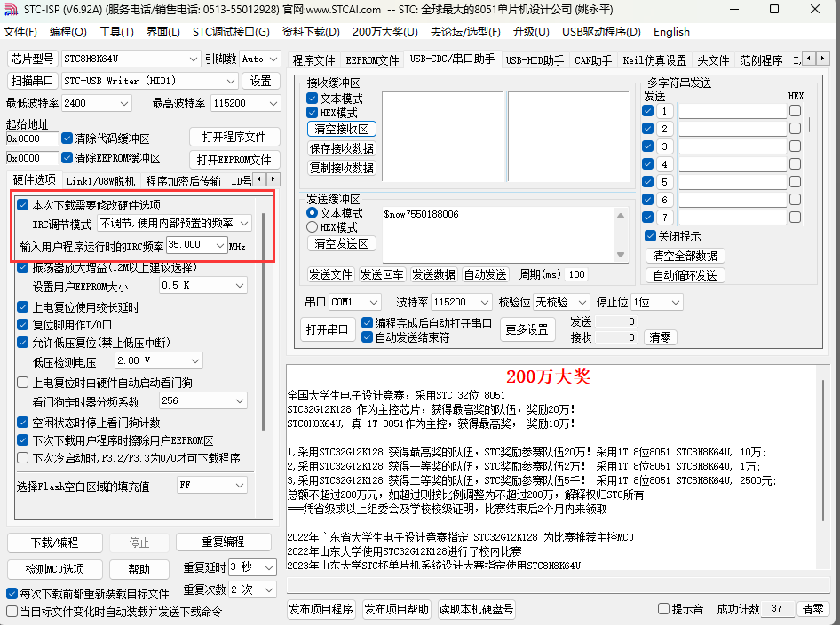Click the STC-ISP app icon in title bar
The width and height of the screenshot is (840, 625).
point(12,10)
